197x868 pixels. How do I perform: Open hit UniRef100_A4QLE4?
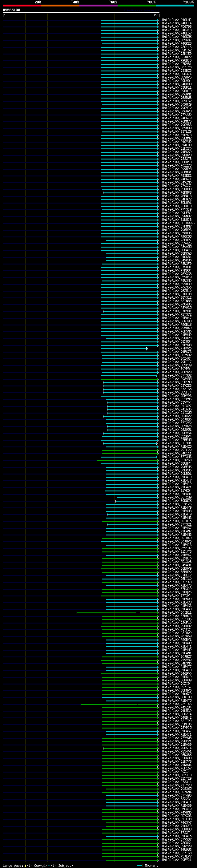point(176,23)
